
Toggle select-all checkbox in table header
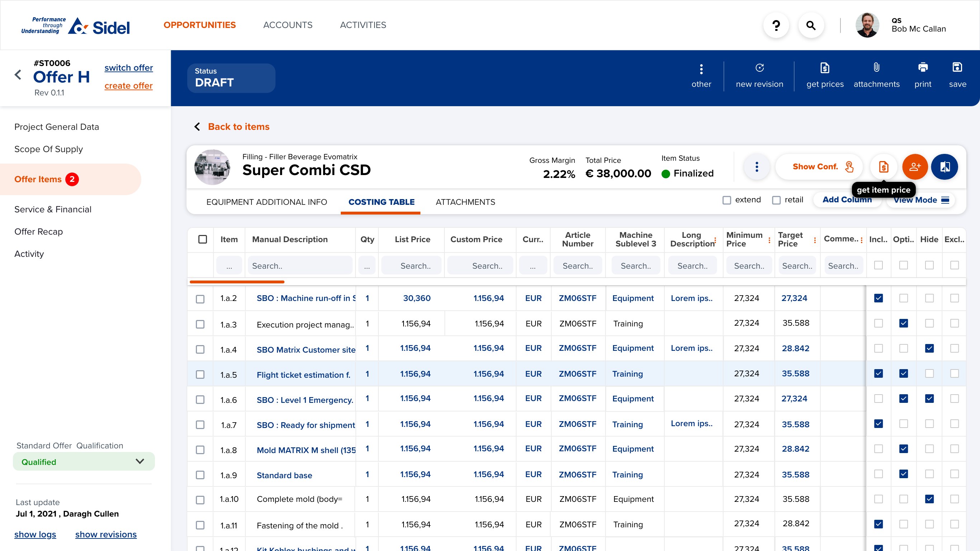tap(202, 239)
